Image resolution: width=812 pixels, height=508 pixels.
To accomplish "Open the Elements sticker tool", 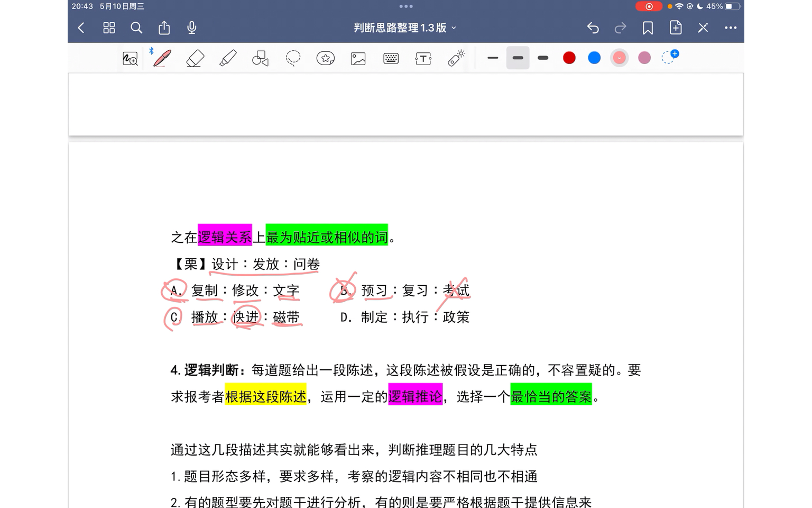I will point(326,58).
